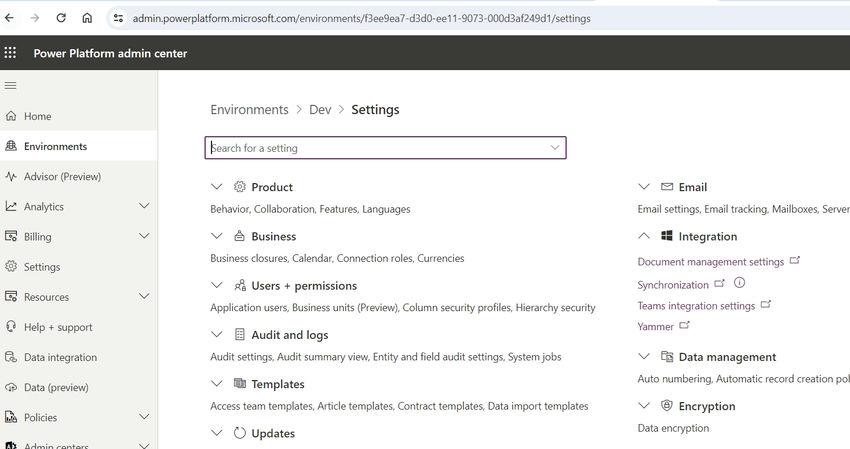Click the Data integration icon

[x=11, y=357]
